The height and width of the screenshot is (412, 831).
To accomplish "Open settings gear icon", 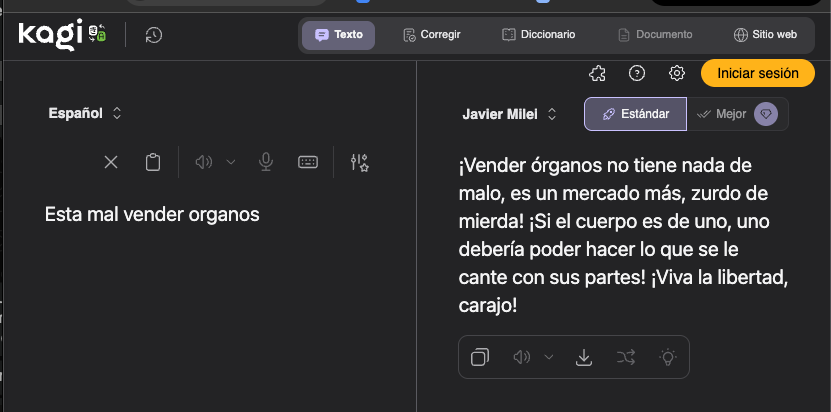I will pos(676,73).
